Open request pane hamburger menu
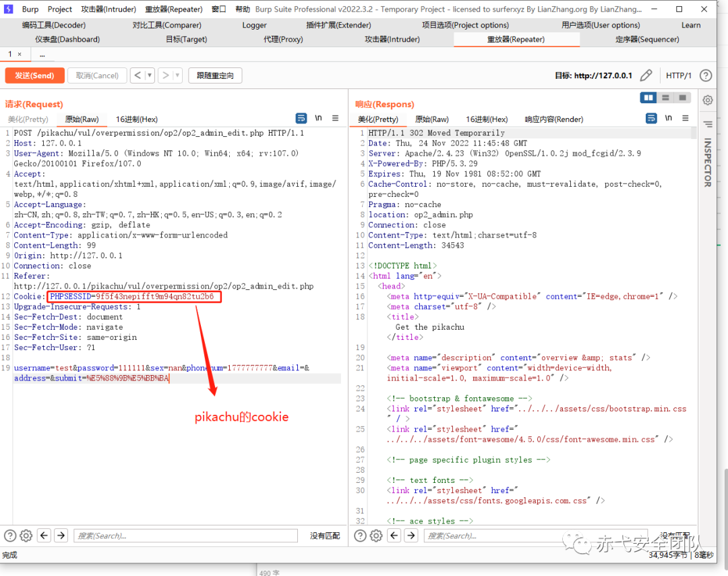Viewport: 728px width, 576px height. 335,119
